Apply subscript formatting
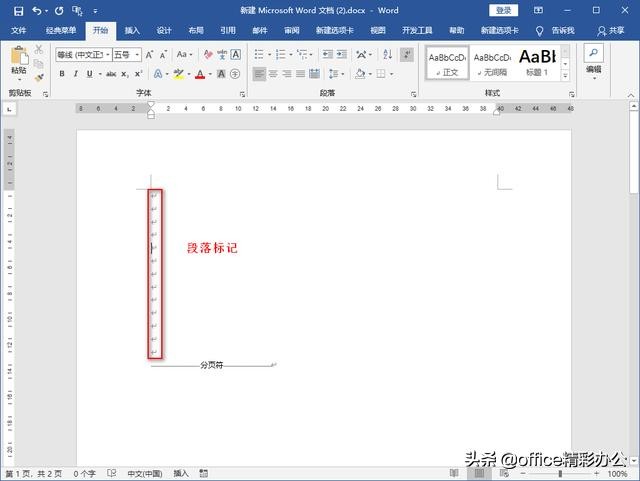The width and height of the screenshot is (640, 481). point(125,74)
